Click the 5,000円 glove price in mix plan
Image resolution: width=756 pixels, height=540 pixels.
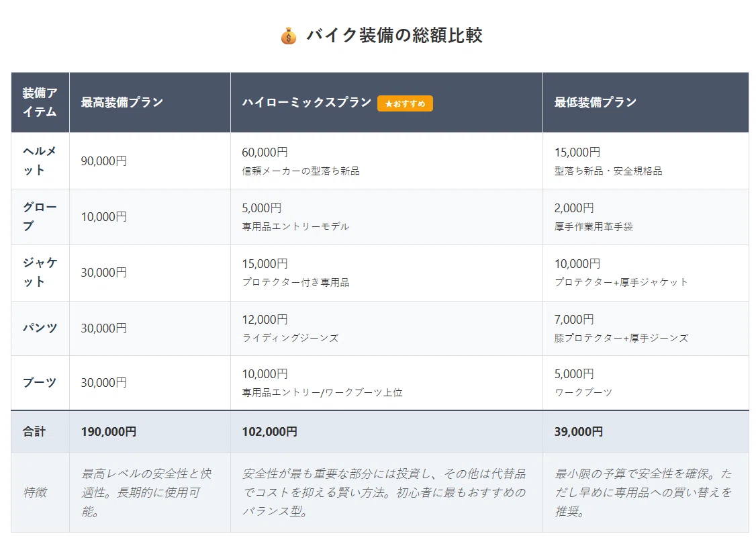tap(262, 208)
